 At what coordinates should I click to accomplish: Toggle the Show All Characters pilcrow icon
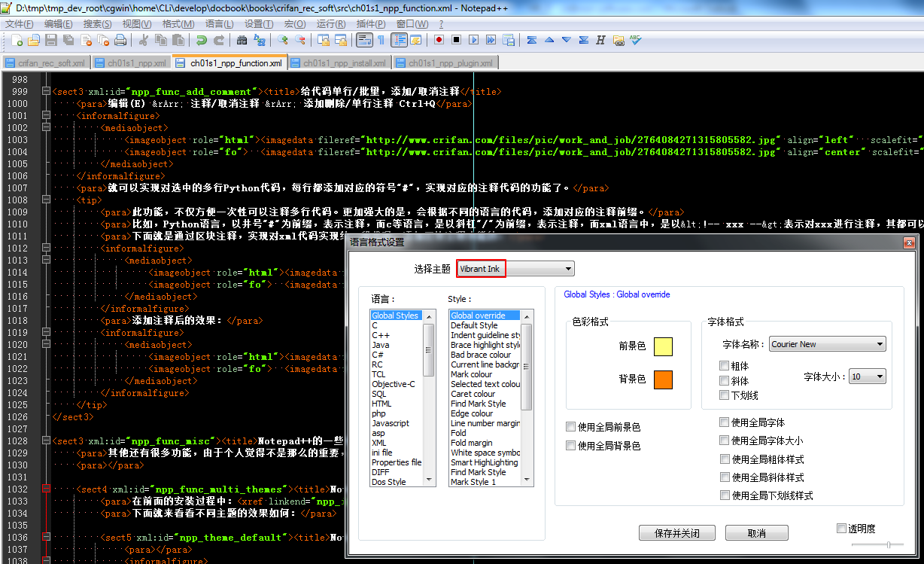[381, 40]
